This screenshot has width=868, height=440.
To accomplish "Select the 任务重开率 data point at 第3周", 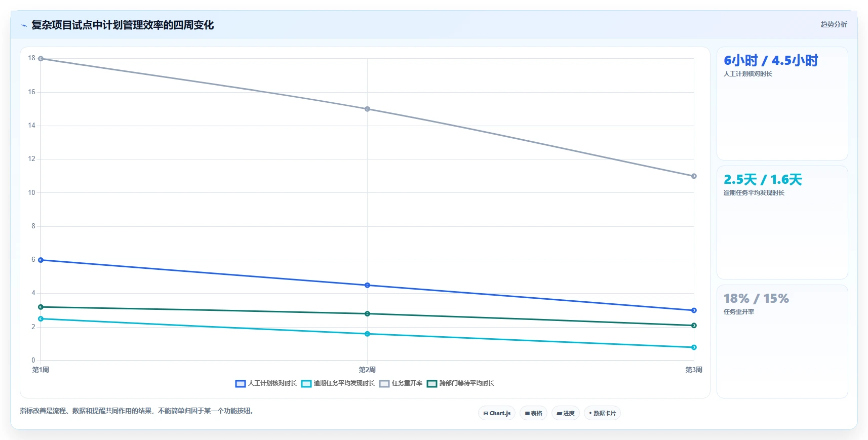I will (694, 176).
